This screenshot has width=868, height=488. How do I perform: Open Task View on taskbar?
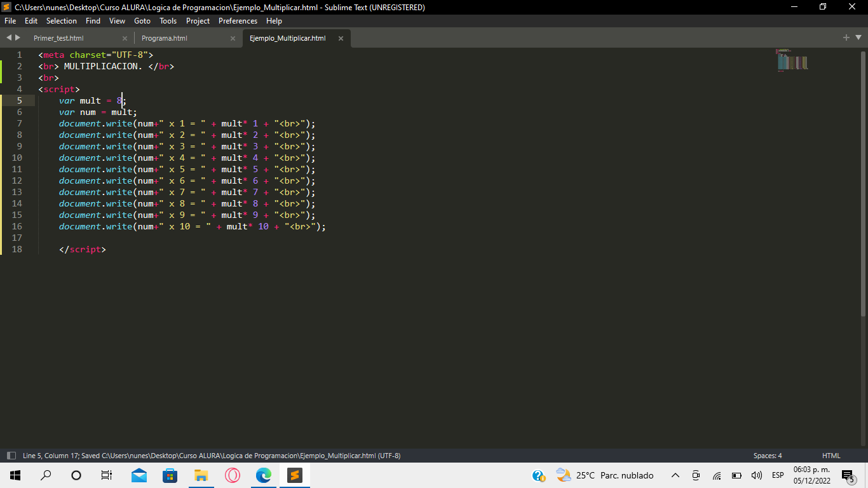pos(107,475)
